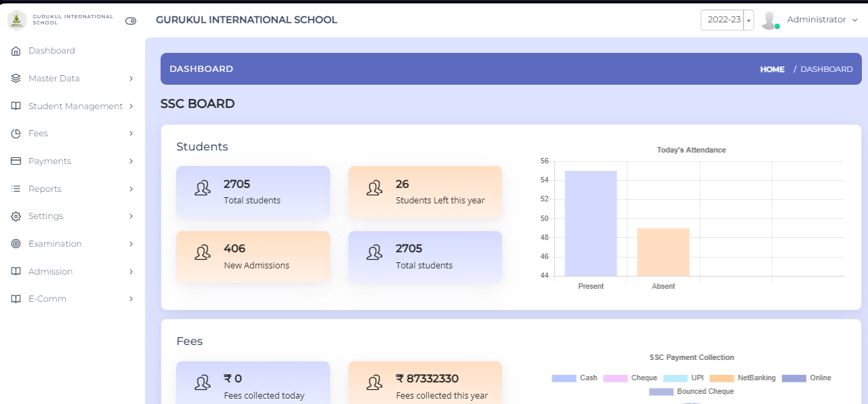868x404 pixels.
Task: Click the Master Data layers icon
Action: pos(16,79)
